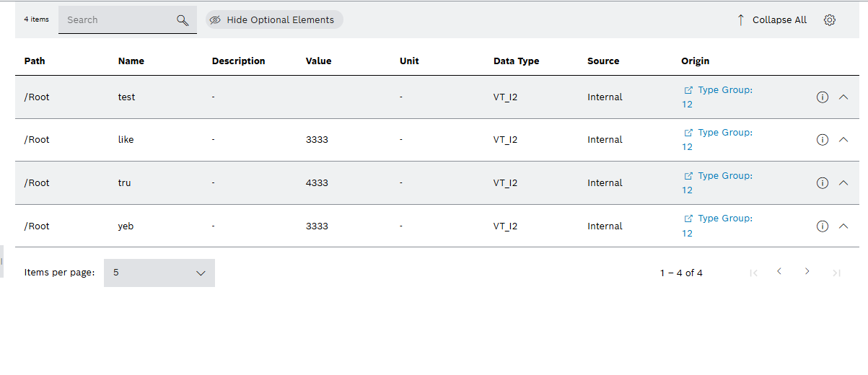Open the Items per page dropdown

(159, 273)
